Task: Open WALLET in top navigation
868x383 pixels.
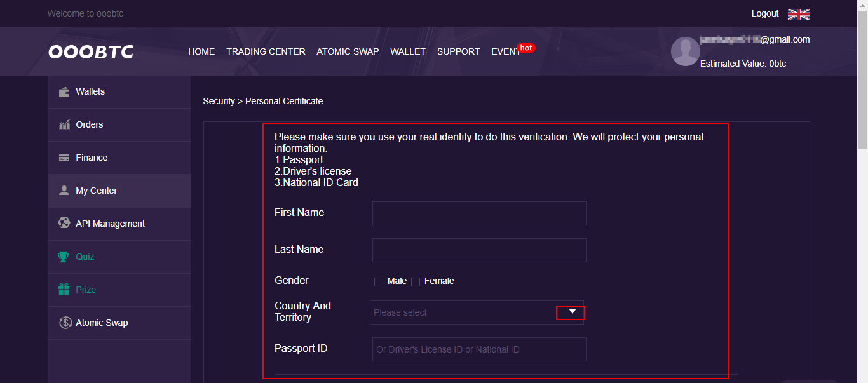Action: pyautogui.click(x=408, y=51)
